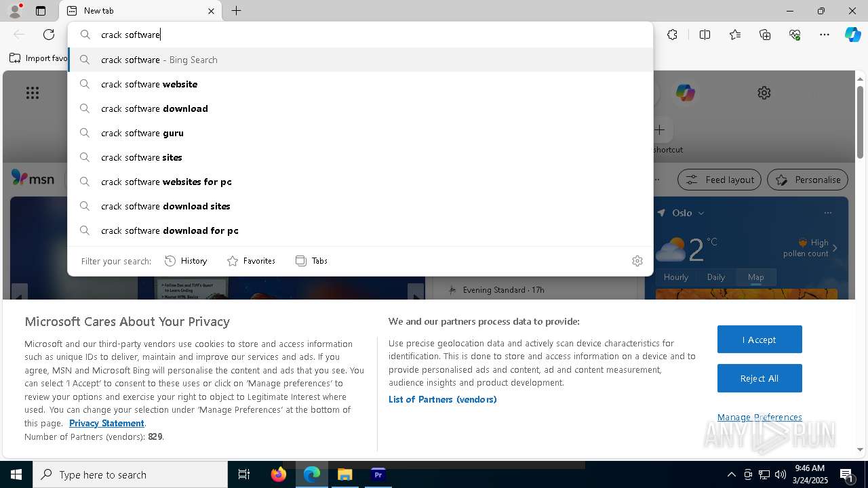Open the Favorites star-list icon
This screenshot has width=868, height=488.
coord(735,35)
